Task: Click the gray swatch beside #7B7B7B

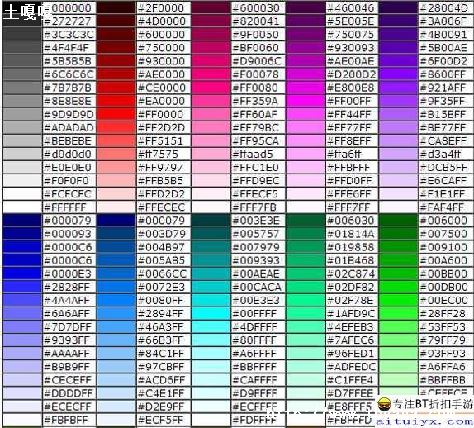Action: [x=22, y=87]
